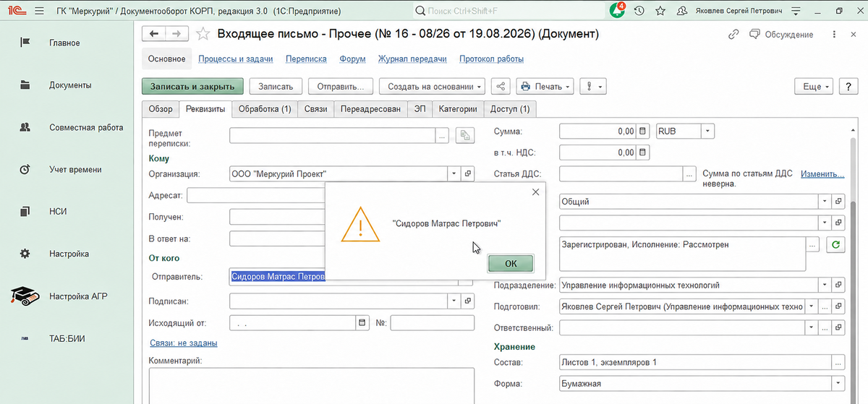Open the Связи: не заданы link
Screen dimensions: 868x404
pyautogui.click(x=184, y=343)
